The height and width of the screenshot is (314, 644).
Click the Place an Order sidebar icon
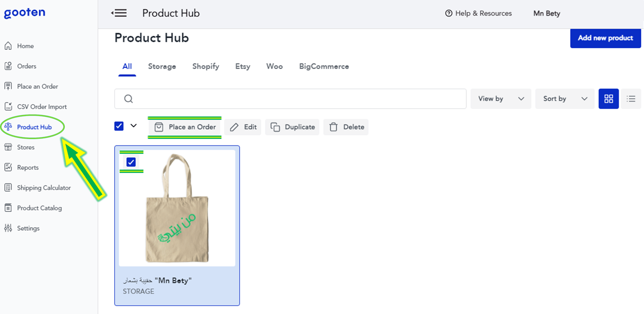point(8,86)
